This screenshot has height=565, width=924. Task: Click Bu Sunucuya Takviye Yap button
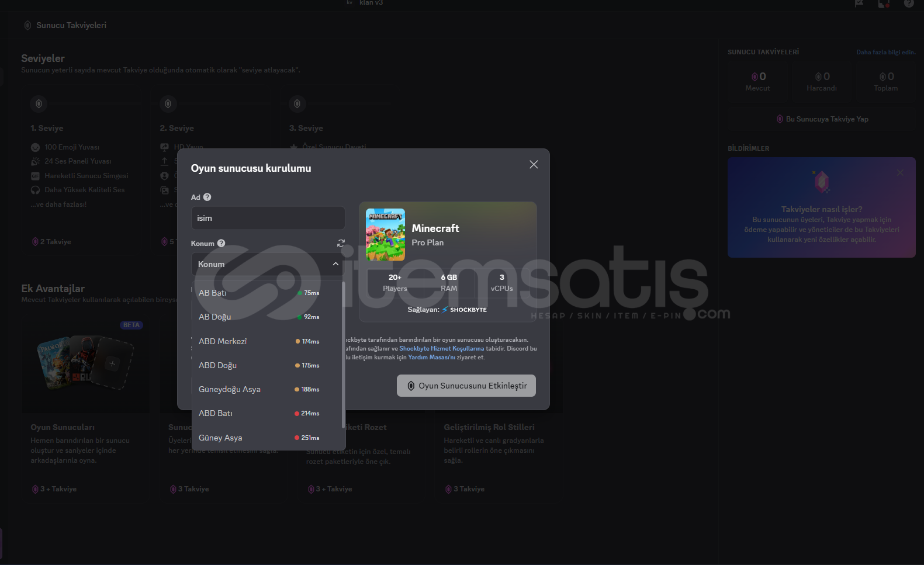pyautogui.click(x=822, y=119)
